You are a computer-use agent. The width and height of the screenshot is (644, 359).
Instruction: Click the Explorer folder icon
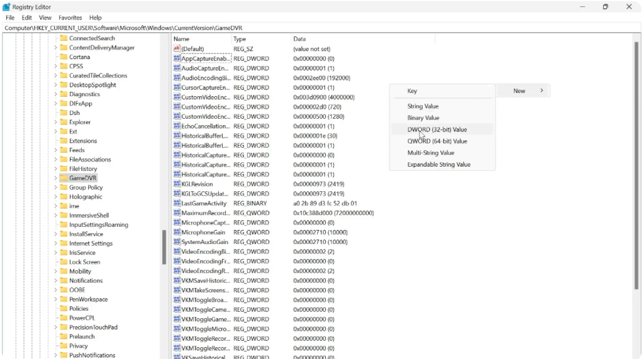pyautogui.click(x=64, y=122)
